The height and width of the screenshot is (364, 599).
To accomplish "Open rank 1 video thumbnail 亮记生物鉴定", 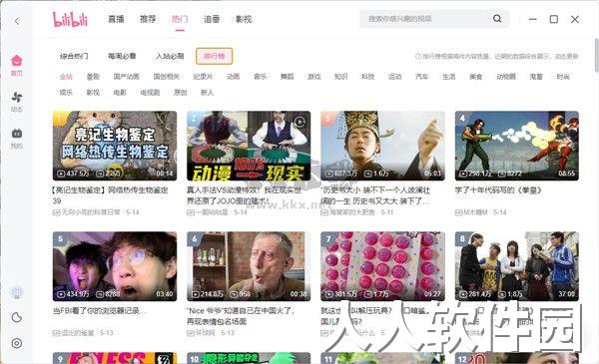I will tap(115, 146).
